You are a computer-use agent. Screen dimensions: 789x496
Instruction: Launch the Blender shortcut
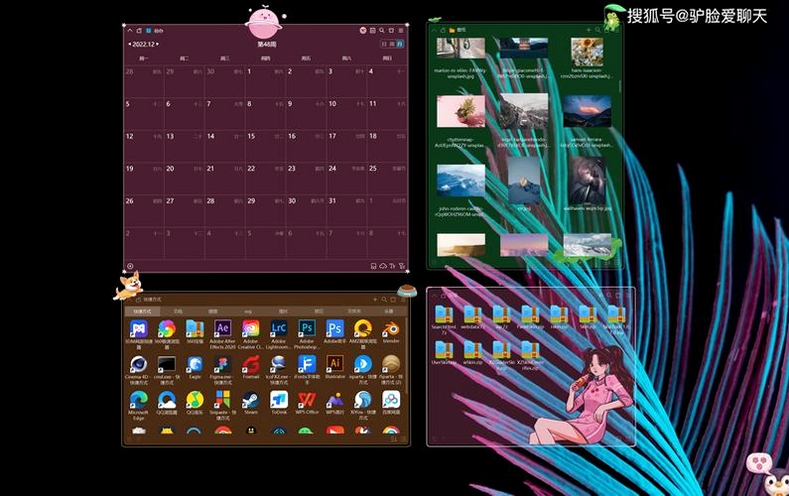tap(391, 329)
